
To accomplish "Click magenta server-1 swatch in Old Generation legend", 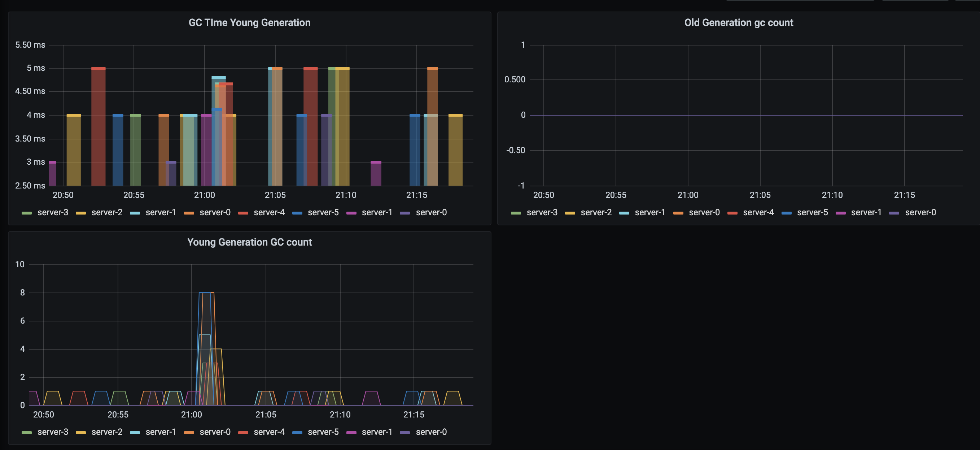I will tap(840, 213).
